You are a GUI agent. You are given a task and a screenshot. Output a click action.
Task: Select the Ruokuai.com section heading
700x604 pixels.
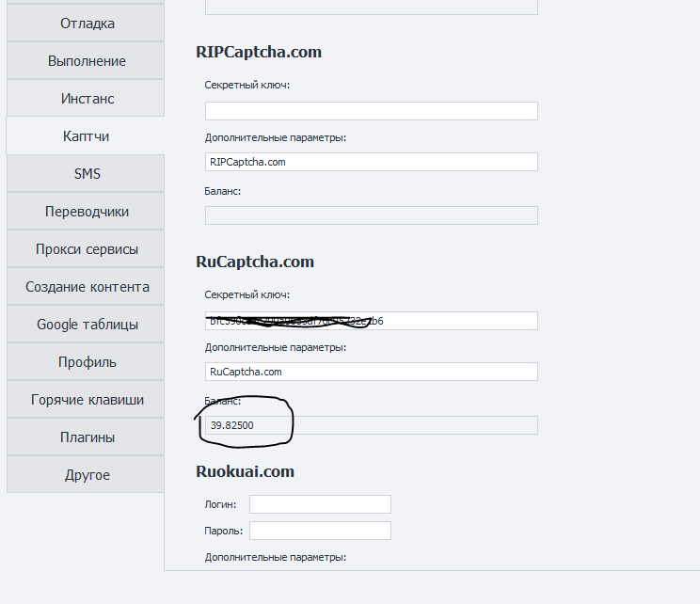[245, 471]
